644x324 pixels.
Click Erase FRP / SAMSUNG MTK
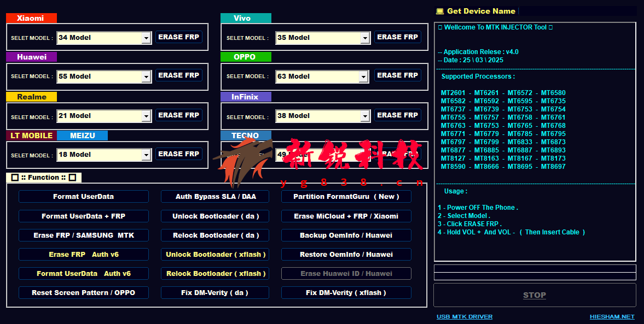coord(83,235)
